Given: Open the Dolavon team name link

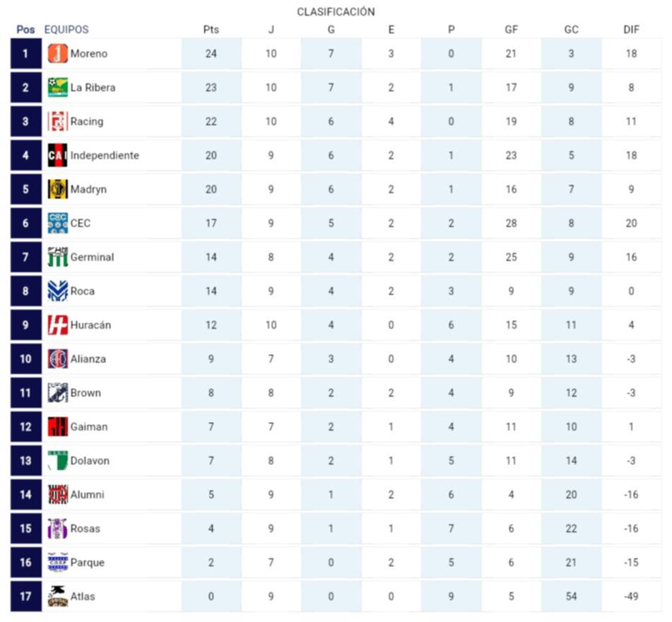Looking at the screenshot, I should (x=90, y=461).
